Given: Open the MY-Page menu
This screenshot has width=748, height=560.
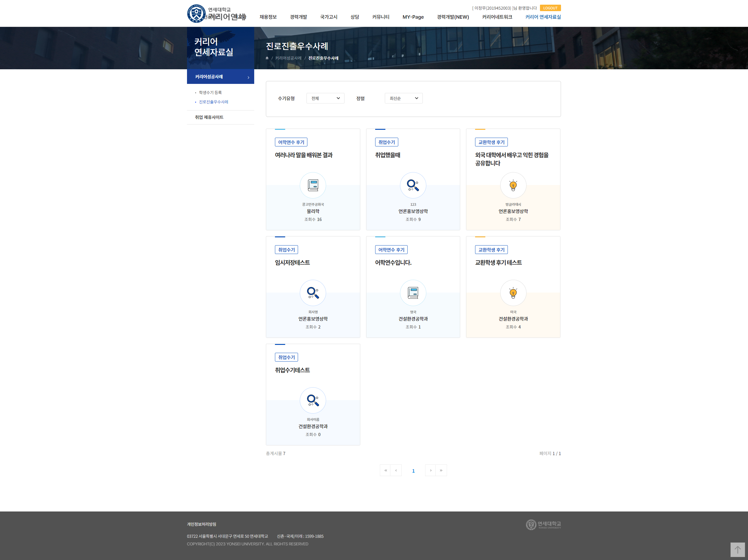Looking at the screenshot, I should tap(413, 17).
